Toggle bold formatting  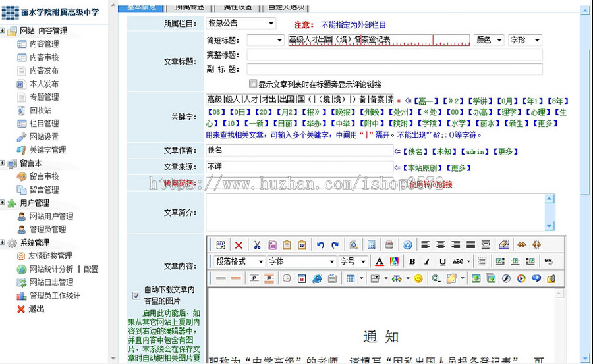(412, 261)
